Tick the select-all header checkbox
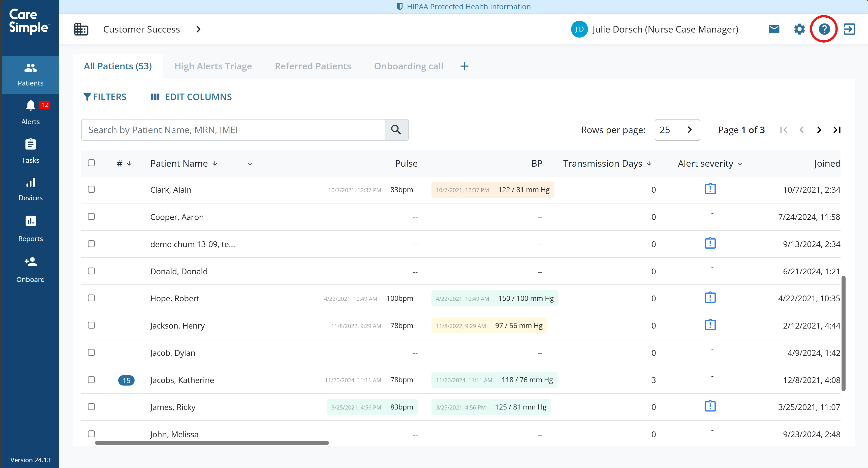Image resolution: width=868 pixels, height=468 pixels. [91, 163]
